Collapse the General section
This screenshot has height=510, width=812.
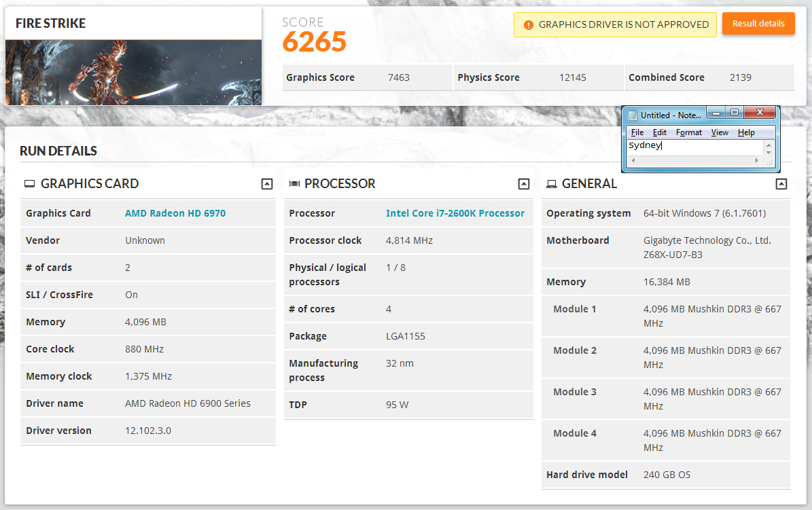(781, 184)
